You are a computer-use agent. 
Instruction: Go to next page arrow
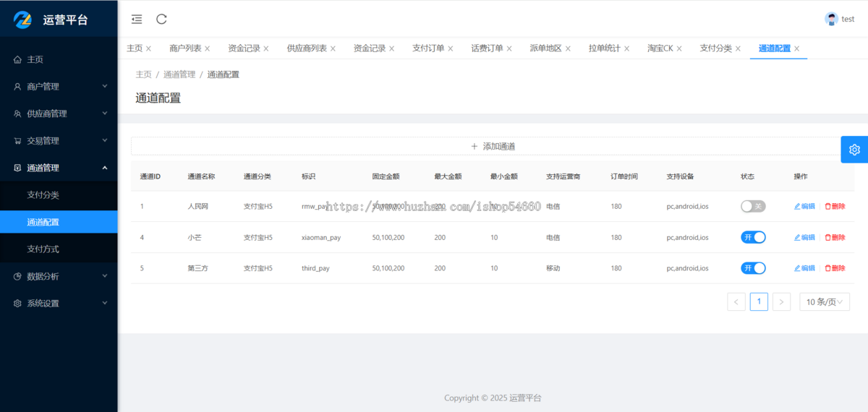pos(781,301)
